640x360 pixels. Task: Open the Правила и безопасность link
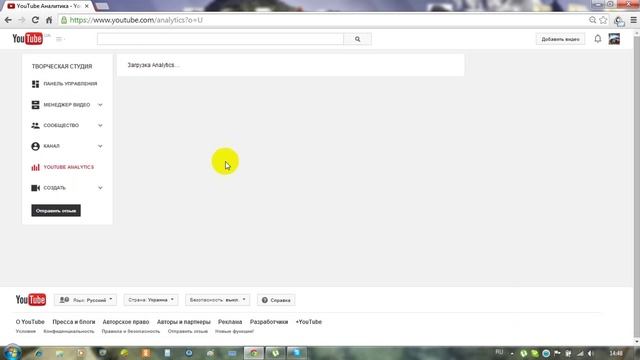point(131,331)
